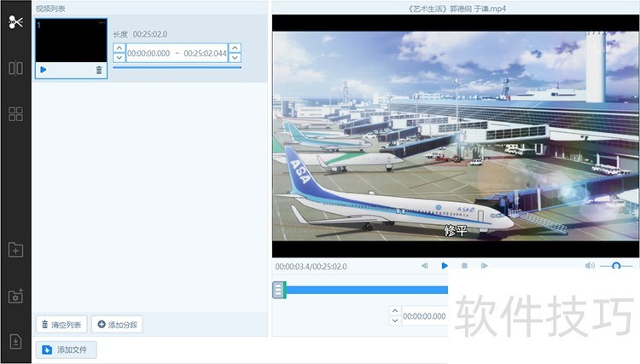
Task: Click the video preview image
Action: tap(456, 136)
